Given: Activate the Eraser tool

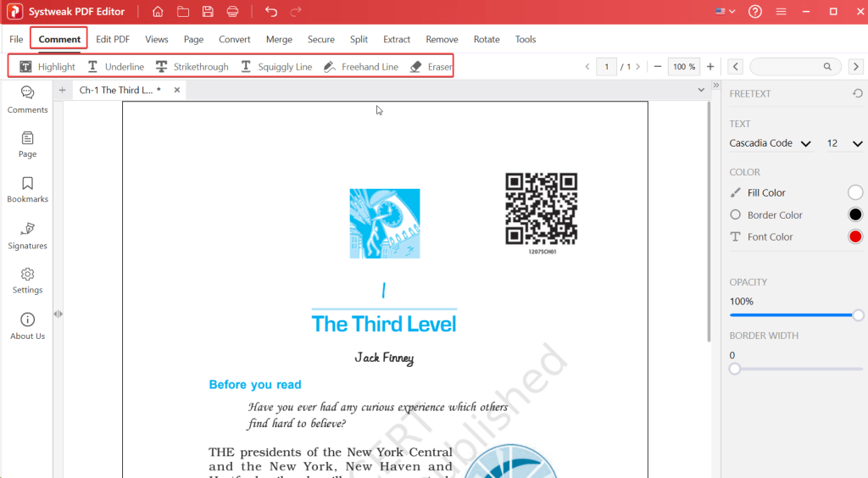Looking at the screenshot, I should 431,67.
